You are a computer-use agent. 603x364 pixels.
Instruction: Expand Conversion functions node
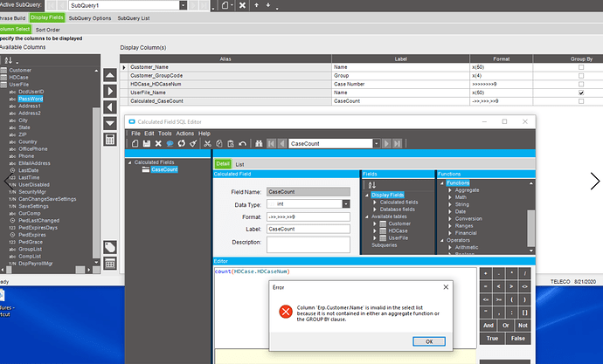click(450, 219)
